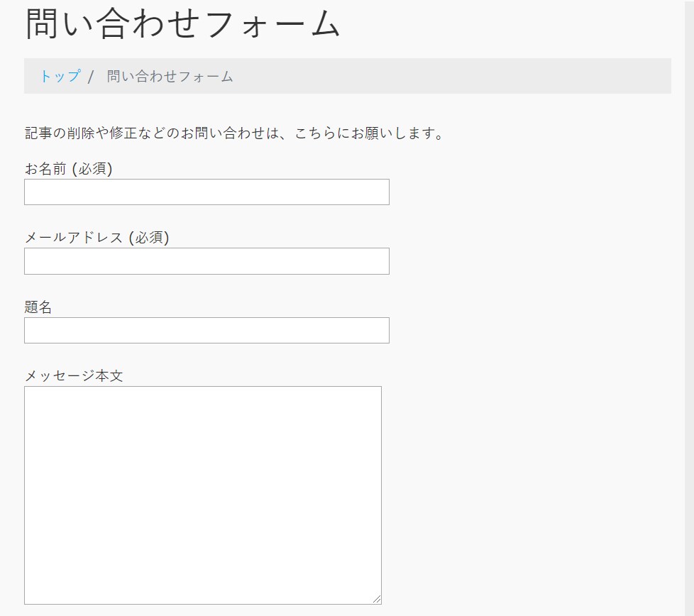
Task: Open the トップ breadcrumb link
Action: (x=60, y=76)
